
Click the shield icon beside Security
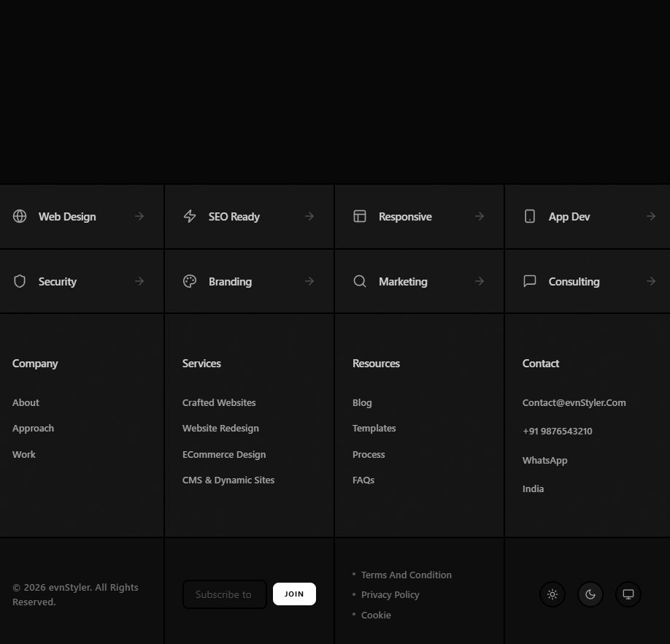20,281
